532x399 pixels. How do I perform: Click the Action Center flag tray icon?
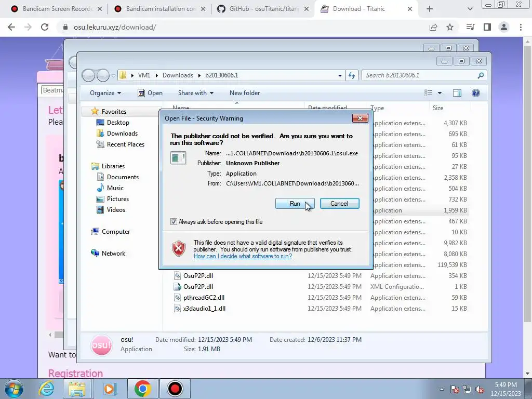pos(454,389)
